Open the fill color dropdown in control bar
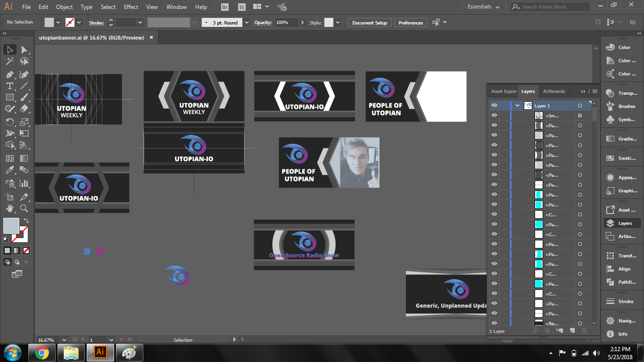This screenshot has width=644, height=362. (x=58, y=22)
